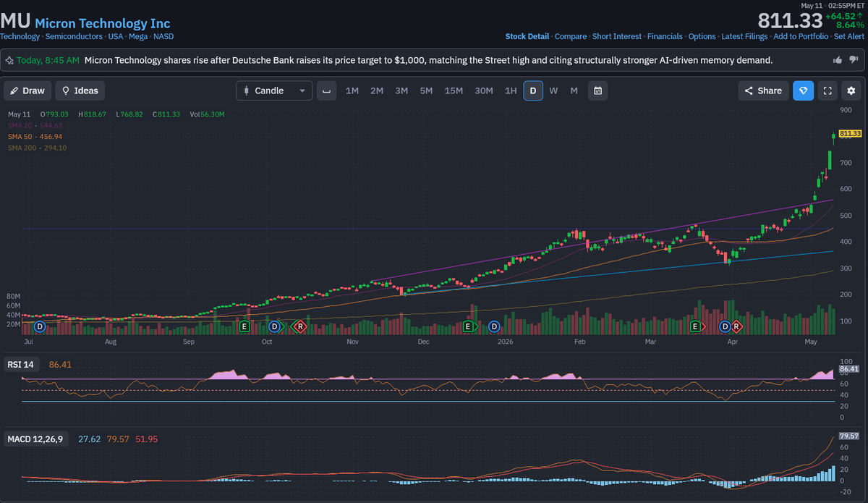Click the SMA 200 indicator label
The image size is (868, 503).
click(38, 148)
